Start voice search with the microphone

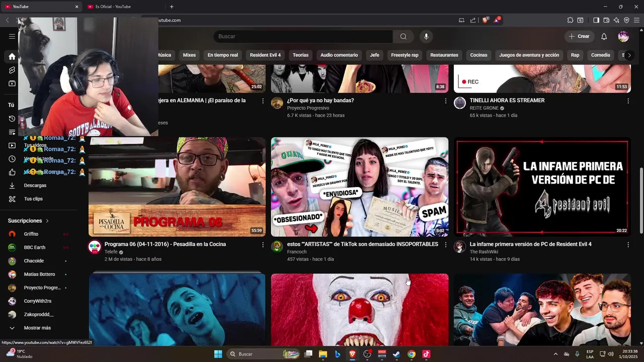pos(426,36)
